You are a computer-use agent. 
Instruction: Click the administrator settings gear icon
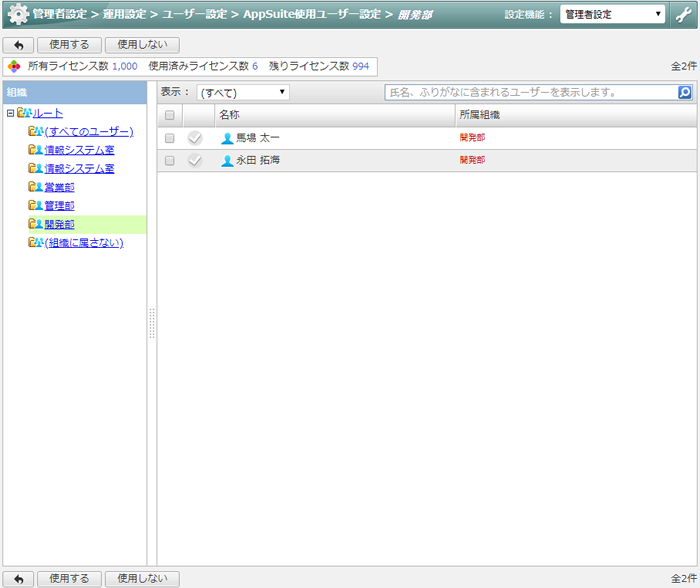17,15
